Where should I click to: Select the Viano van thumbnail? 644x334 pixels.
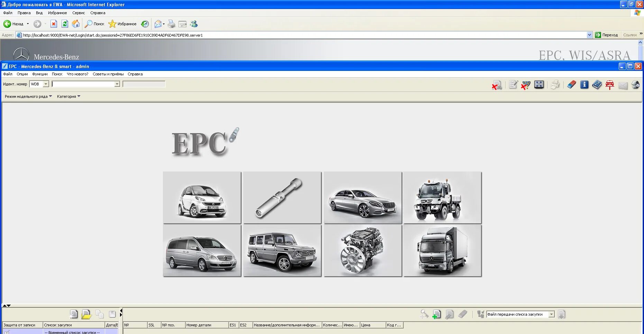tap(202, 251)
